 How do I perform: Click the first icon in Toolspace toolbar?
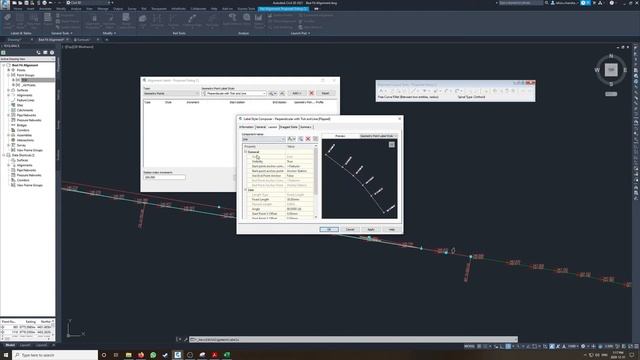click(x=3, y=53)
